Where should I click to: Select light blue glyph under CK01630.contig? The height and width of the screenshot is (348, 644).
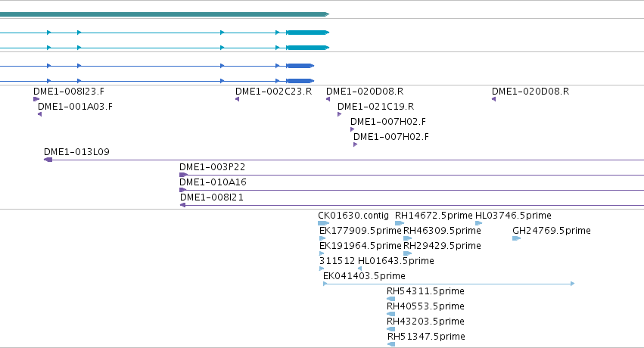pyautogui.click(x=323, y=223)
